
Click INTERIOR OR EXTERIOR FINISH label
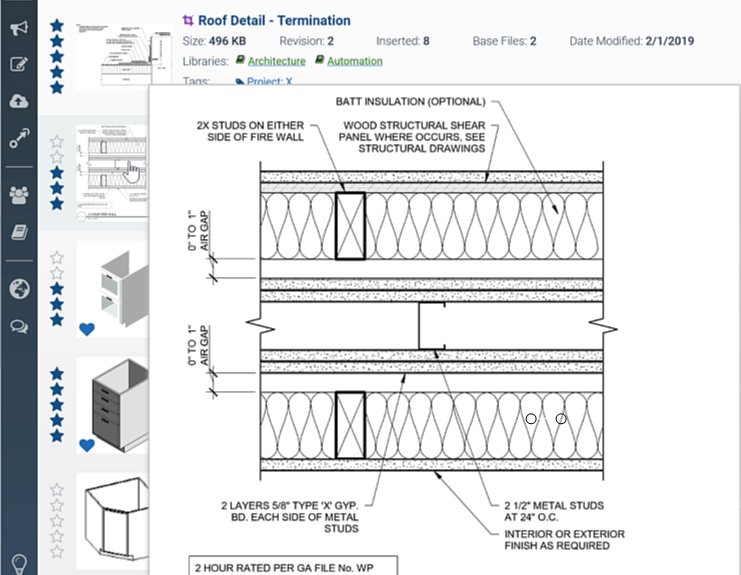564,540
